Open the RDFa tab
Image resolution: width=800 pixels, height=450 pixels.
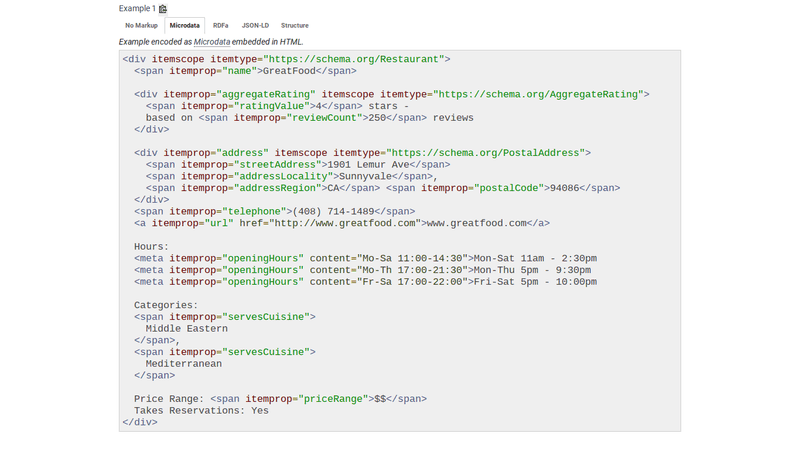click(x=220, y=26)
